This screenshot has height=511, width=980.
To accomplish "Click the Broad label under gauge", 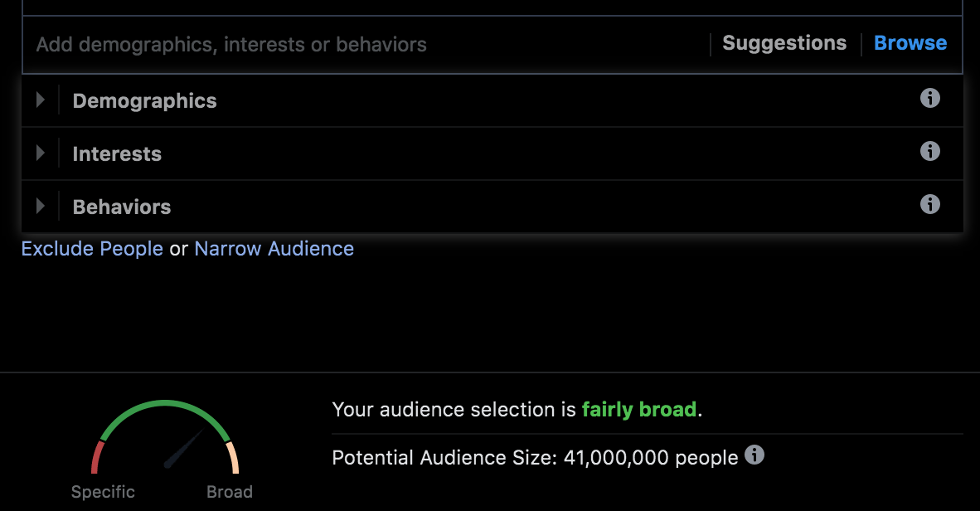I will pos(230,492).
